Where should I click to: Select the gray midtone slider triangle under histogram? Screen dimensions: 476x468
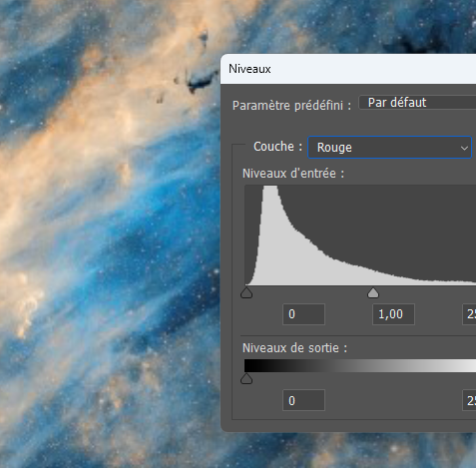373,292
